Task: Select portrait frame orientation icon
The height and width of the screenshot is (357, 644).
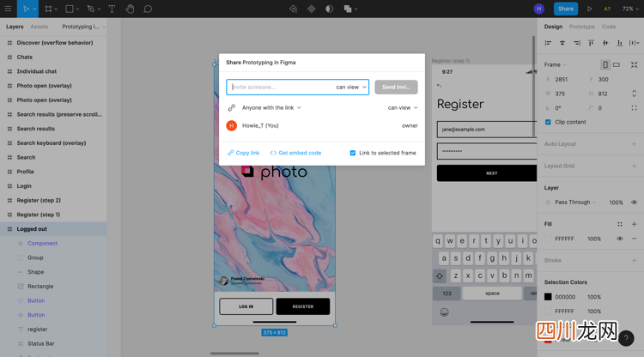Action: click(x=605, y=65)
